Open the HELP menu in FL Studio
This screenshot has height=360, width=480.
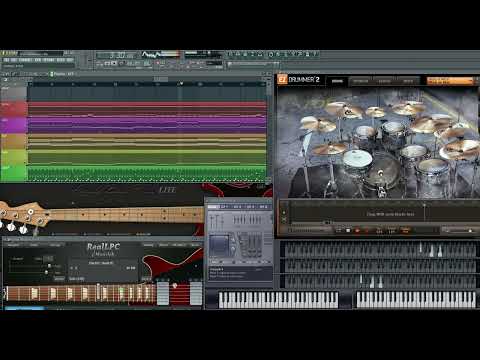point(70,60)
